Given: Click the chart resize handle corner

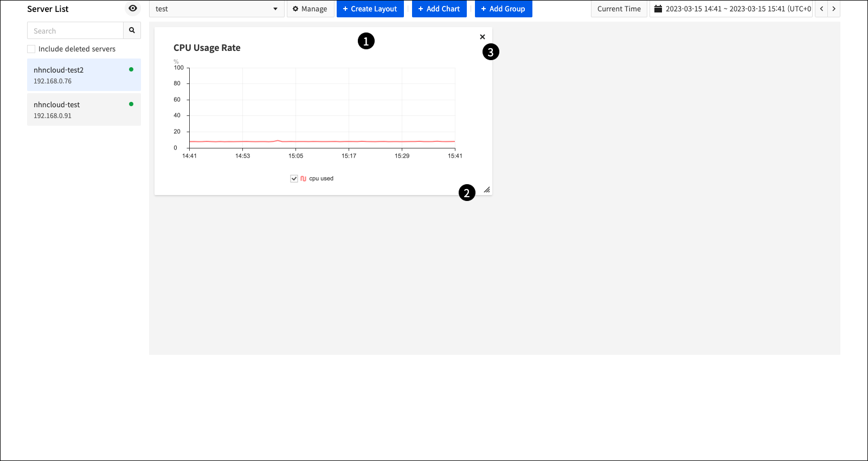Looking at the screenshot, I should click(486, 190).
